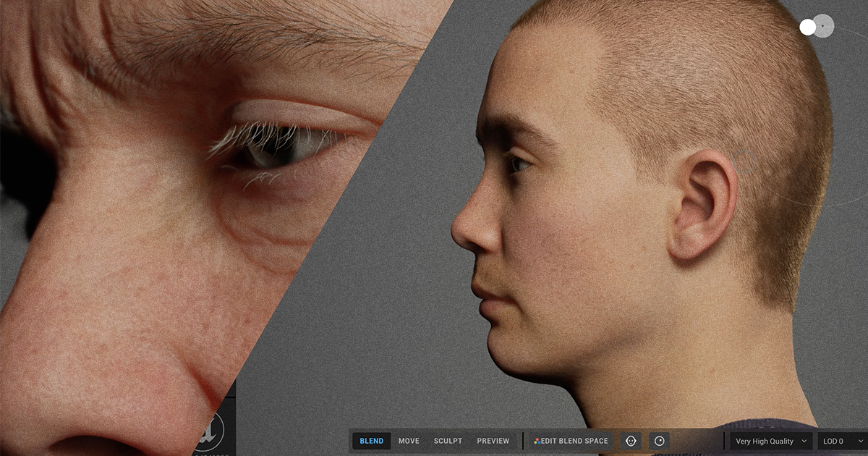Click the circular target icon button
The height and width of the screenshot is (456, 868).
(x=659, y=441)
